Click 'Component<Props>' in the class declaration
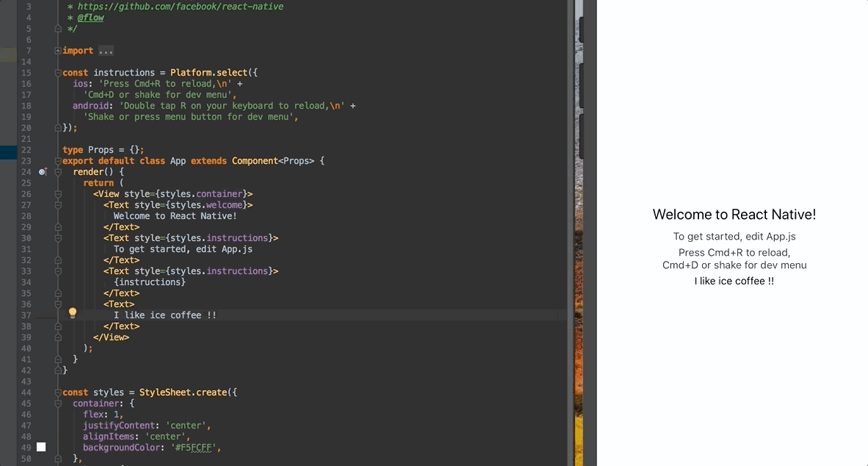The height and width of the screenshot is (466, 868). pos(273,161)
